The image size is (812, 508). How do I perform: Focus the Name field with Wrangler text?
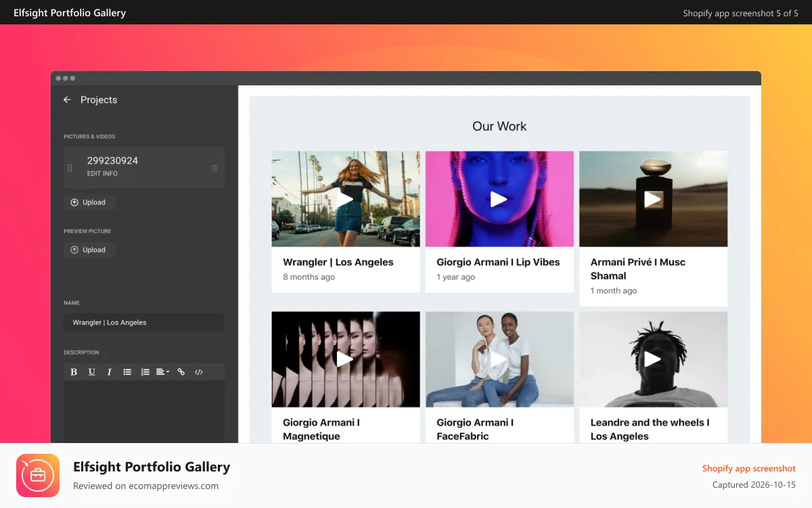[143, 322]
